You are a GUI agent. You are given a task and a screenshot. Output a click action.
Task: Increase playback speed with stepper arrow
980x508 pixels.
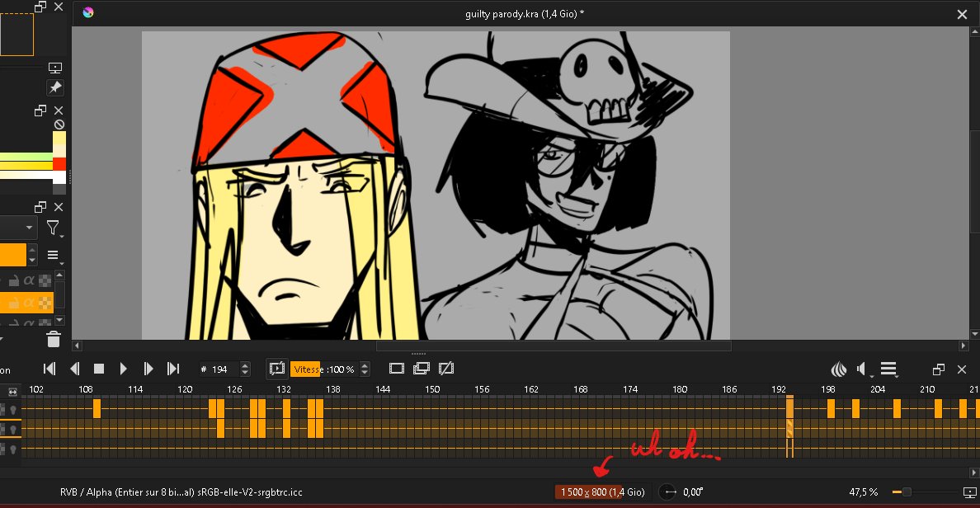[365, 365]
